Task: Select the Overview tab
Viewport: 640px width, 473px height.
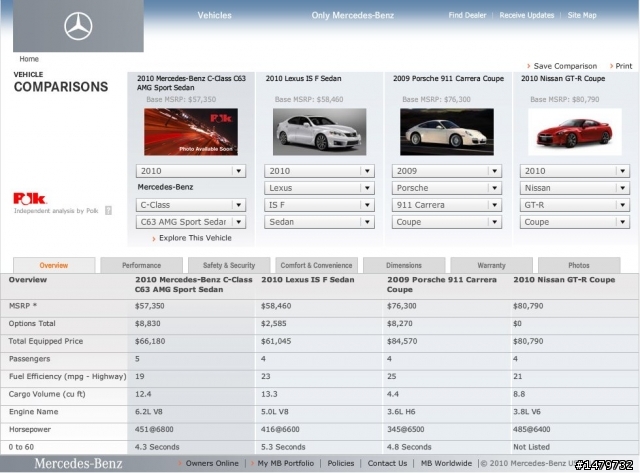Action: [x=54, y=265]
